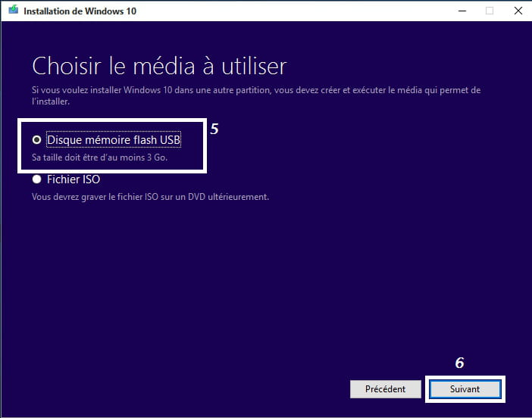The width and height of the screenshot is (532, 418).
Task: Click the disabled maximize button in title bar
Action: pyautogui.click(x=490, y=11)
